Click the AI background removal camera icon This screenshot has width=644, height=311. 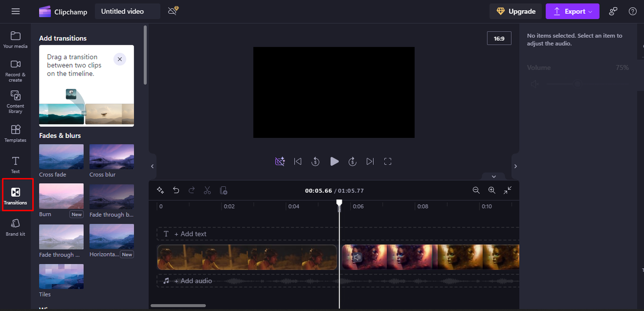280,162
